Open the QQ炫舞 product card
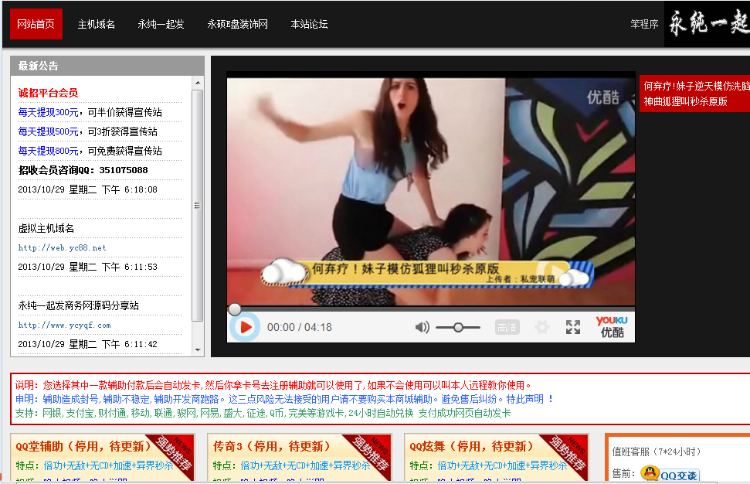750x484 pixels. pyautogui.click(x=496, y=457)
